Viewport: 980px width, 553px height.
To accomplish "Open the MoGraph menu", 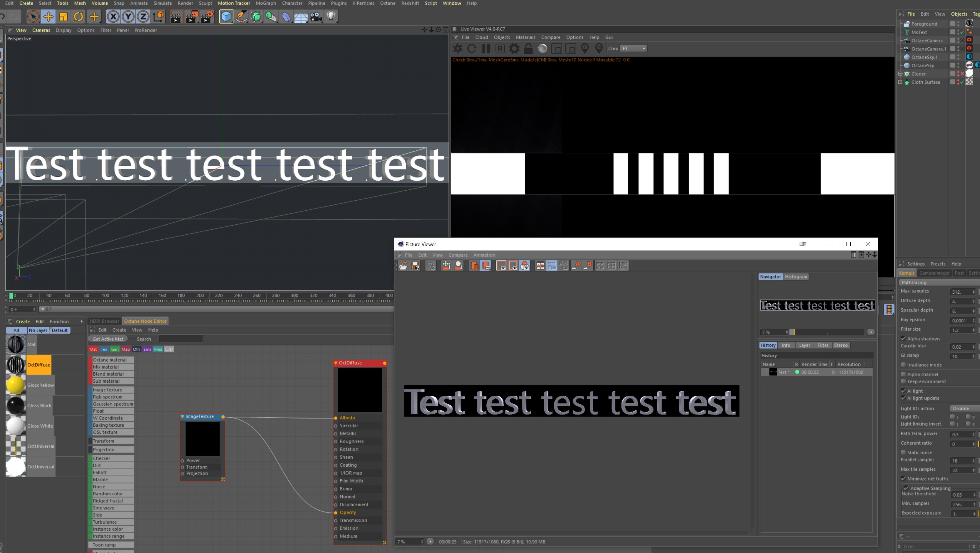I will pos(266,3).
